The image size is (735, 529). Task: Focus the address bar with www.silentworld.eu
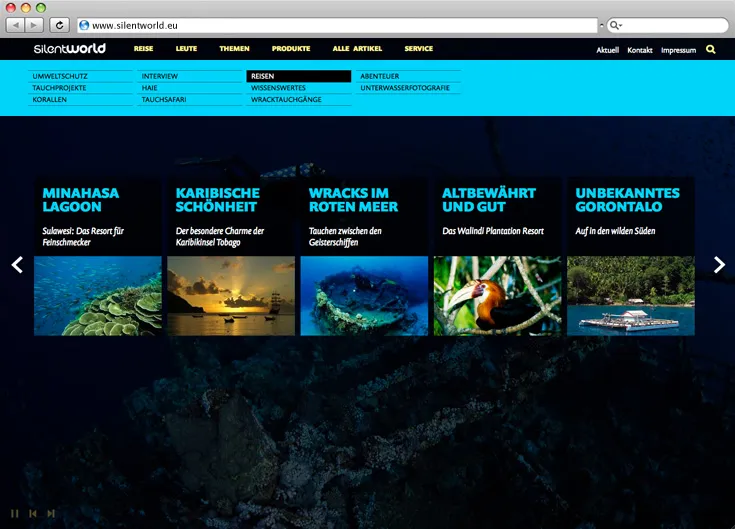338,25
